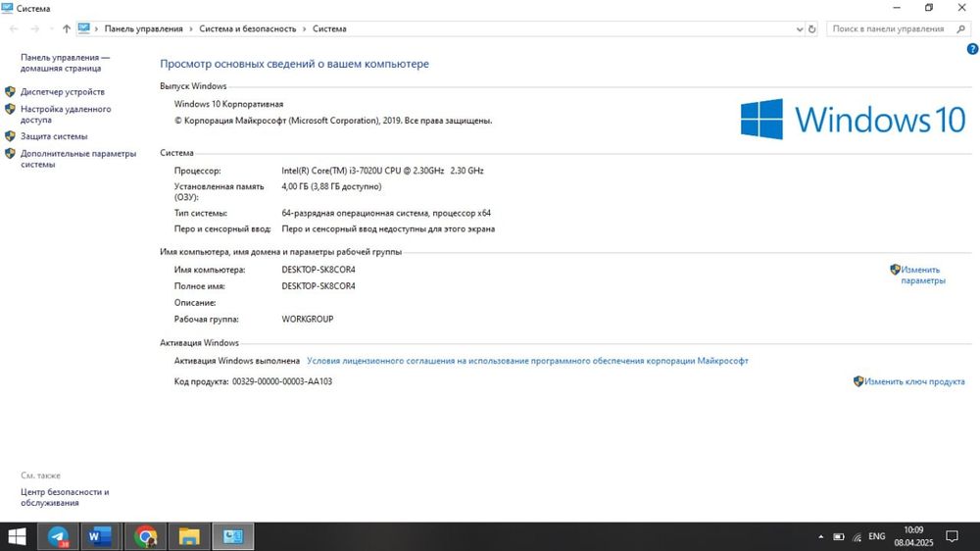Click Change settings link (Изменить параметры)

click(923, 275)
